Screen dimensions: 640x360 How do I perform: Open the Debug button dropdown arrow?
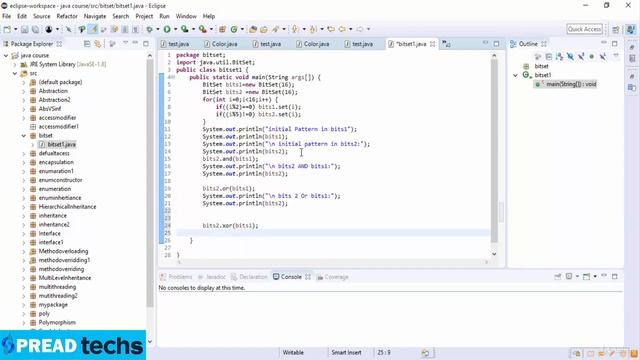(157, 29)
